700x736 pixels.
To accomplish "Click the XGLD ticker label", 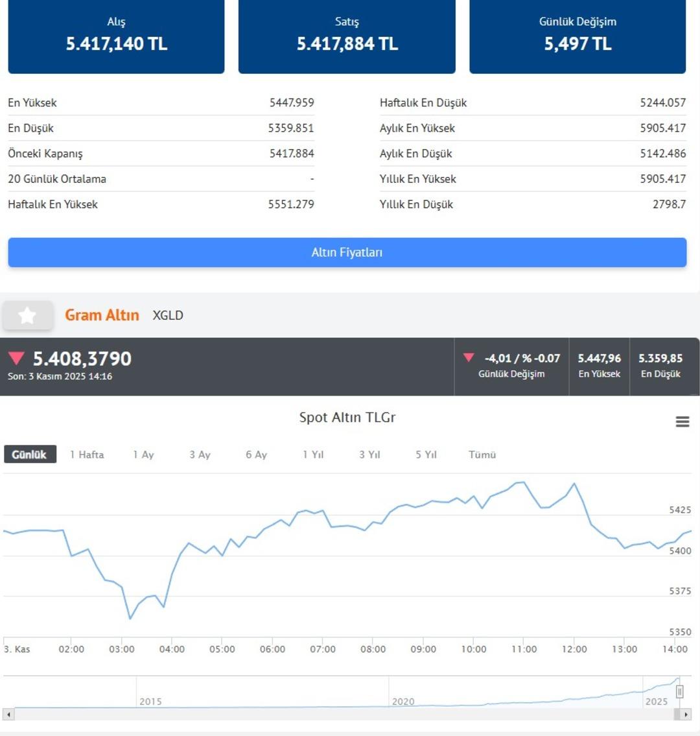I will pyautogui.click(x=169, y=315).
